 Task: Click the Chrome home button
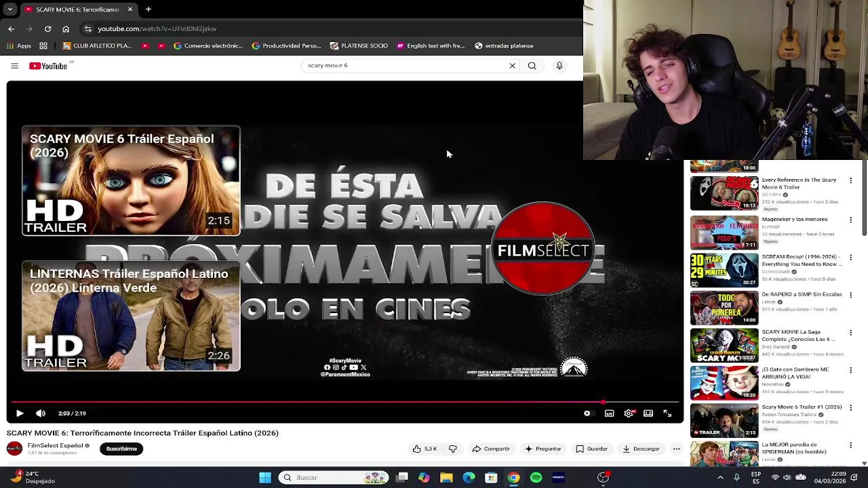pyautogui.click(x=66, y=29)
